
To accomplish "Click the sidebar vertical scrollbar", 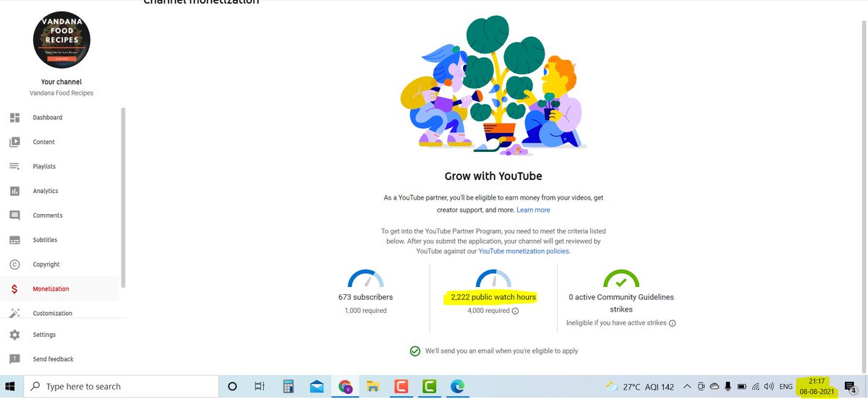I will point(123,197).
